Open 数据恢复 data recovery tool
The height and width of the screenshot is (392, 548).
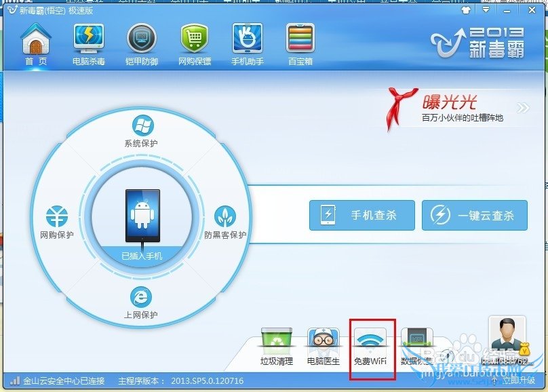click(417, 347)
